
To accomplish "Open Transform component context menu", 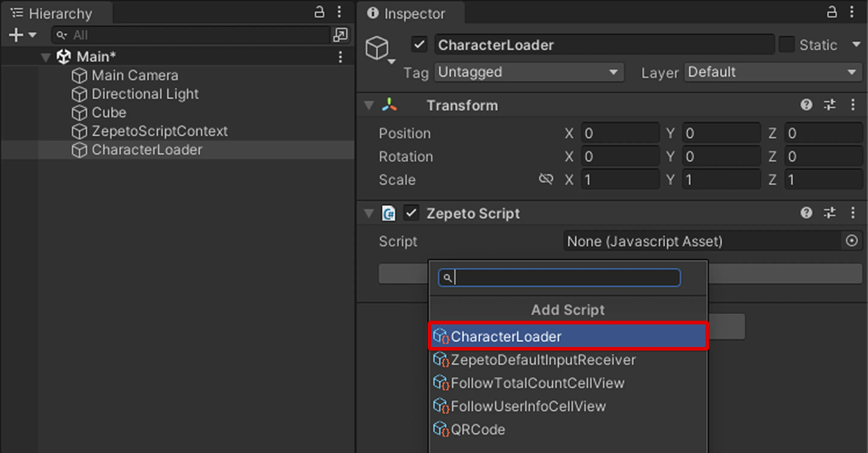I will (853, 105).
